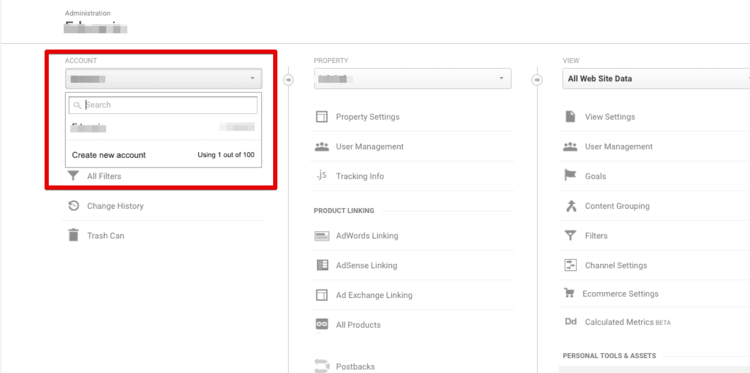Select the blurred account entry in list
Screen dimensions: 750x373
click(163, 127)
